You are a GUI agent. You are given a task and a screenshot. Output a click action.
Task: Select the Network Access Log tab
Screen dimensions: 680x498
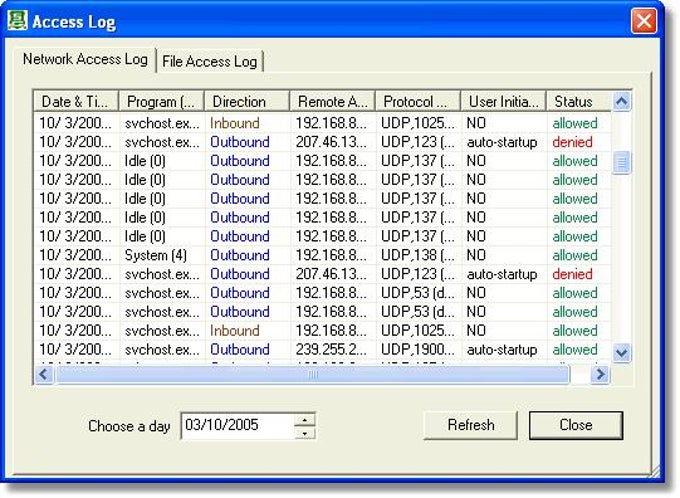pyautogui.click(x=85, y=59)
